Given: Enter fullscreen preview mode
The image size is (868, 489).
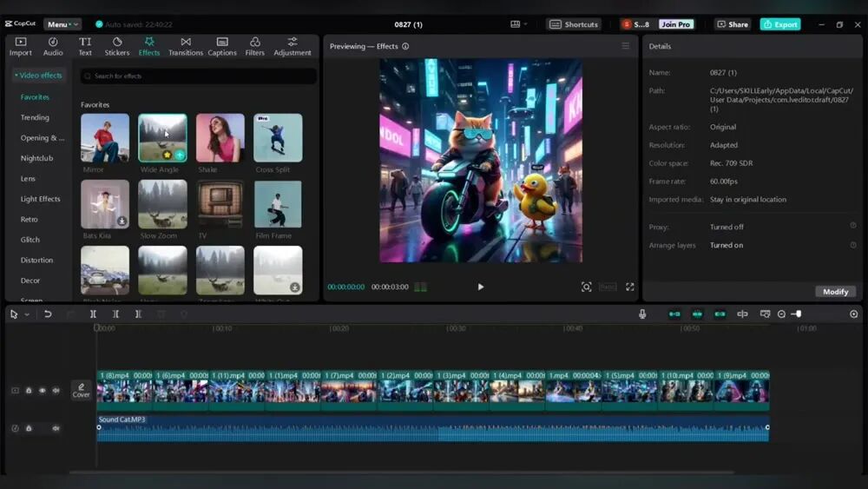Looking at the screenshot, I should 630,287.
